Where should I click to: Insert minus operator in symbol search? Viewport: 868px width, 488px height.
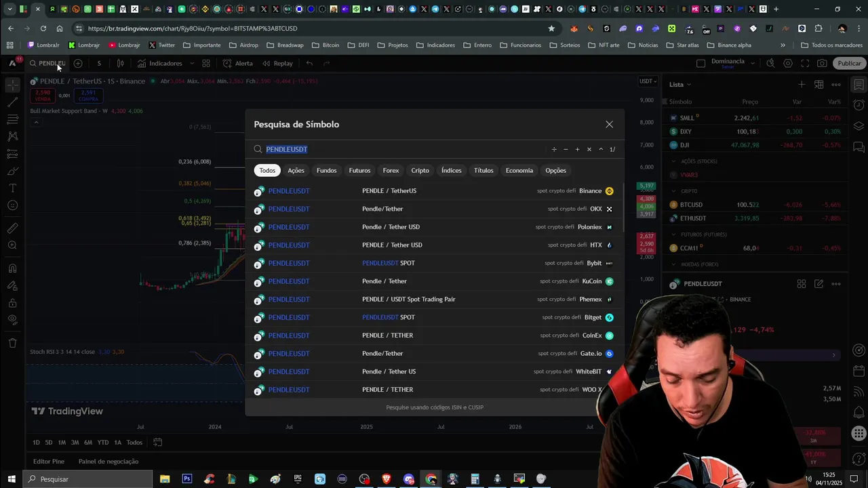[566, 149]
